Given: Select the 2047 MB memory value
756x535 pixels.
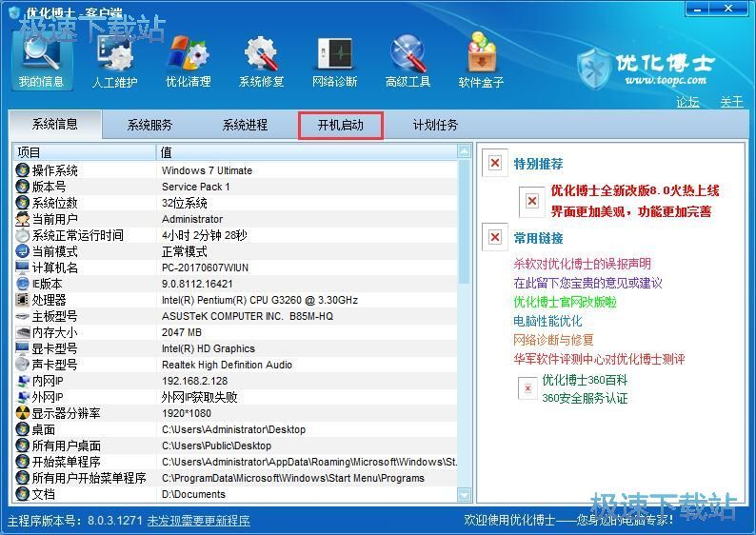Looking at the screenshot, I should (x=181, y=332).
